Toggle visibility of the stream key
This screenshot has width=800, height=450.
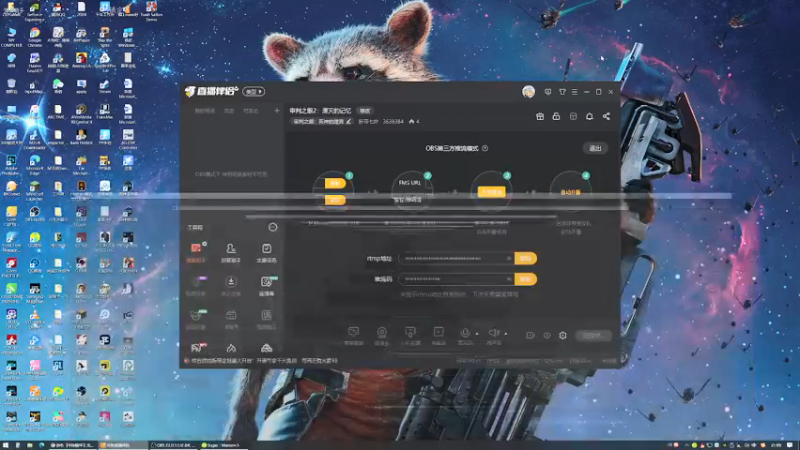[x=509, y=279]
